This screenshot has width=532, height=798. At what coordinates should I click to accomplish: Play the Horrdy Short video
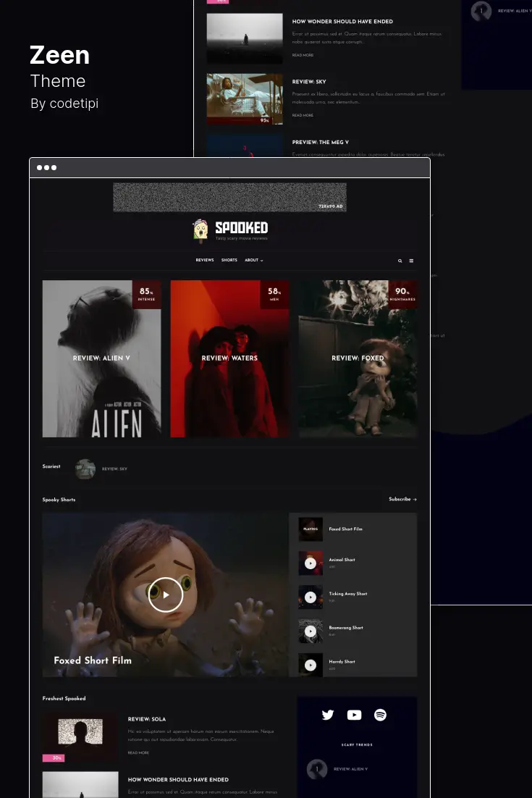[x=311, y=665]
